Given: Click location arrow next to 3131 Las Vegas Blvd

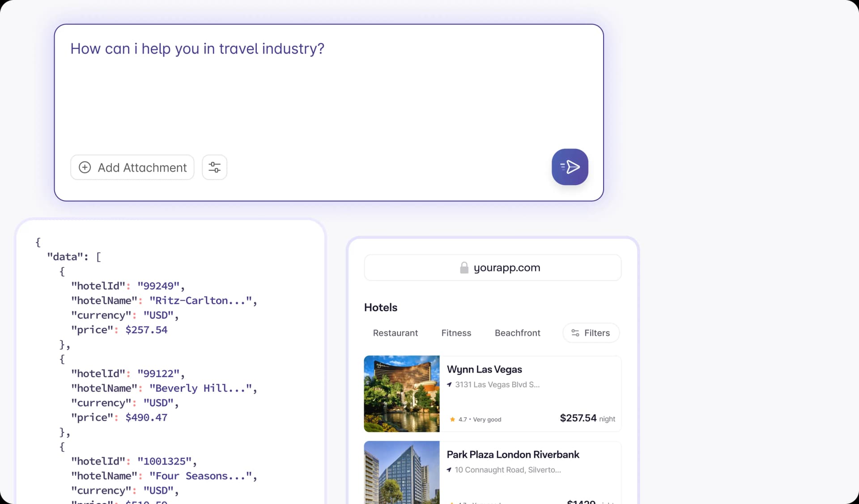Looking at the screenshot, I should [449, 385].
